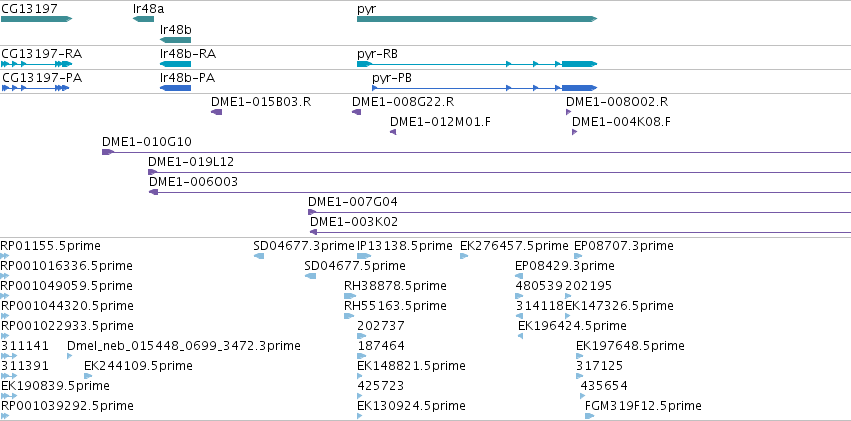The height and width of the screenshot is (421, 851).
Task: Open the CG13197-PA feature label
Action: pos(42,78)
